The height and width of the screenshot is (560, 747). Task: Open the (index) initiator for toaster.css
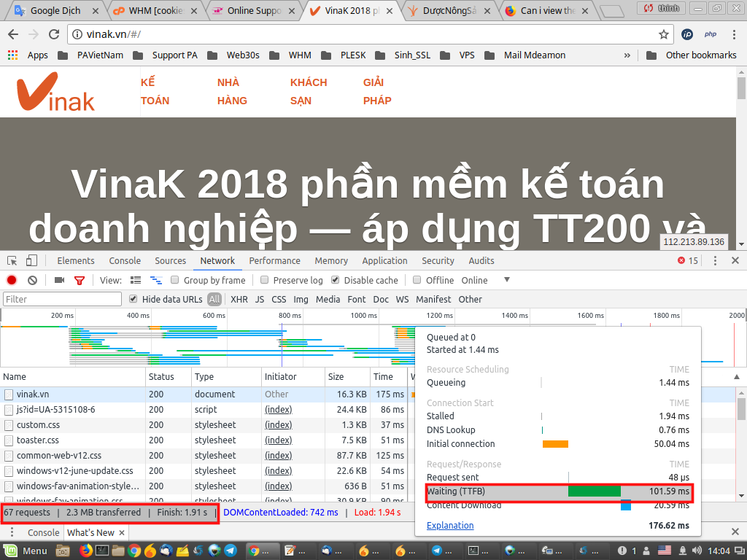coord(278,440)
